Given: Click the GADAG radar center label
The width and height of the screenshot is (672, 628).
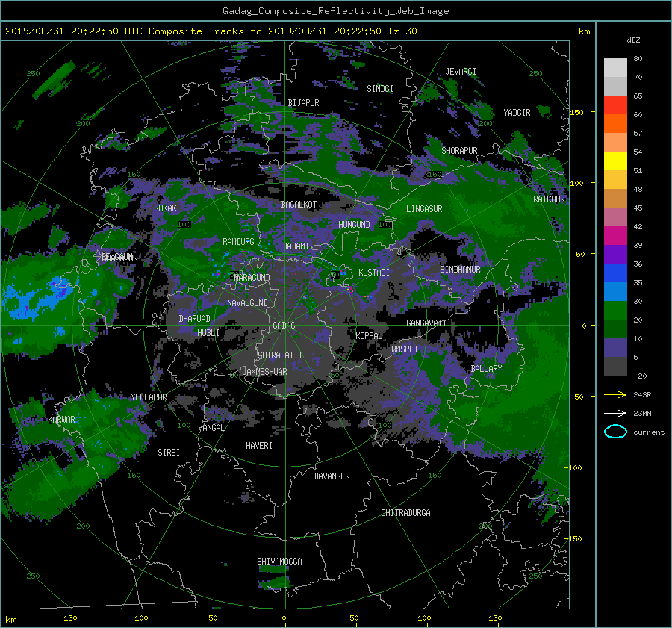Looking at the screenshot, I should 284,326.
